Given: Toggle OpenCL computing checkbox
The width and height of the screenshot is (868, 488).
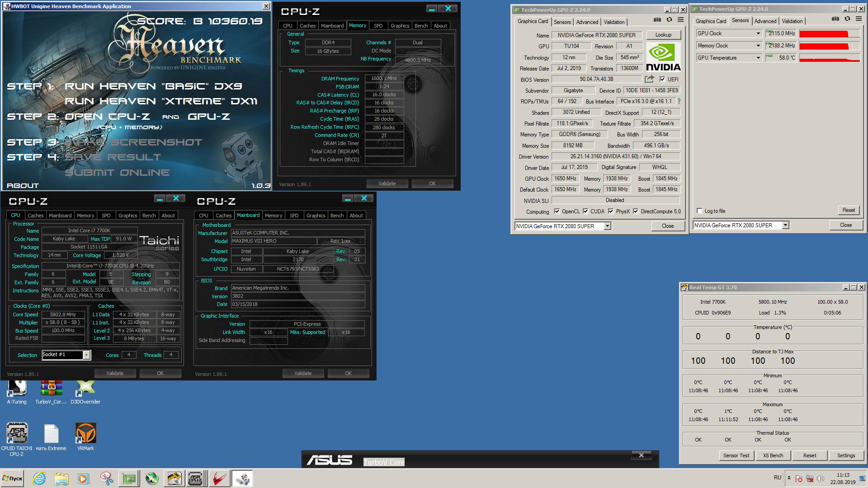Looking at the screenshot, I should 557,211.
